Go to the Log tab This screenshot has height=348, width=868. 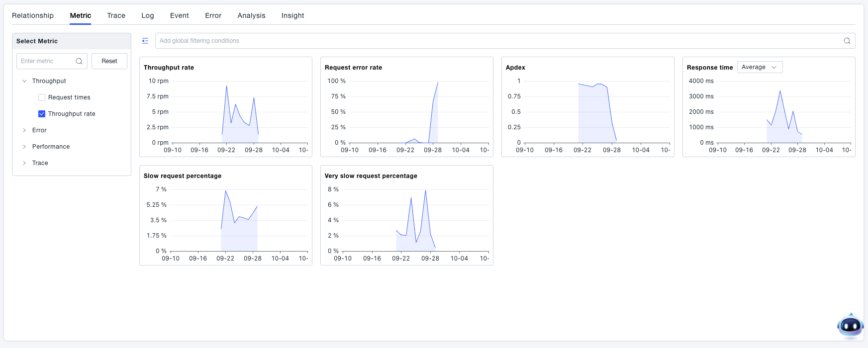click(x=148, y=15)
